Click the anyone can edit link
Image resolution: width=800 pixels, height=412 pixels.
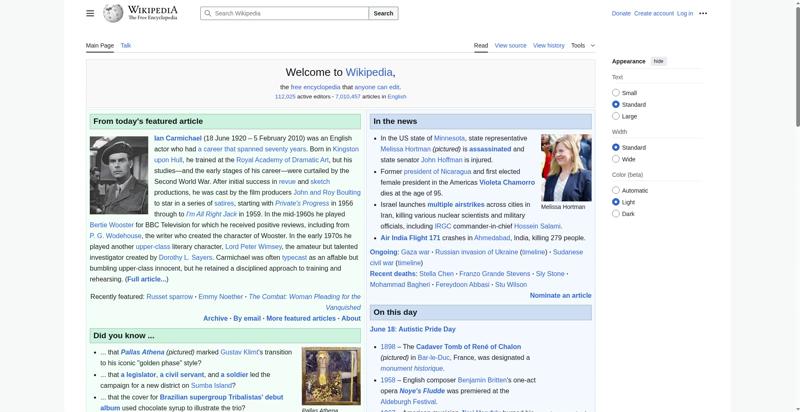(377, 87)
